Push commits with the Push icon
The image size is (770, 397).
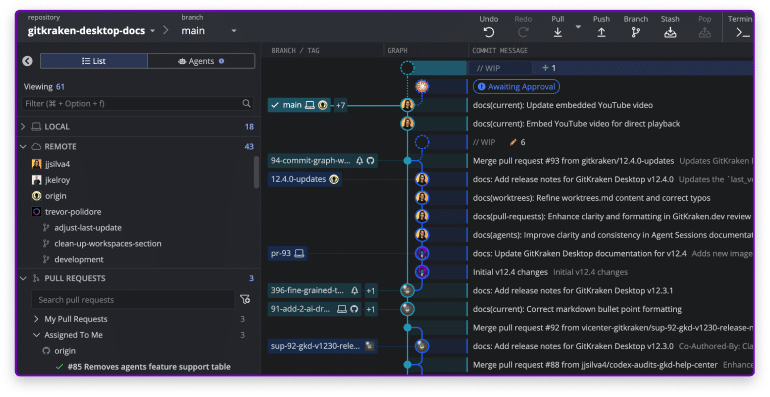601,32
